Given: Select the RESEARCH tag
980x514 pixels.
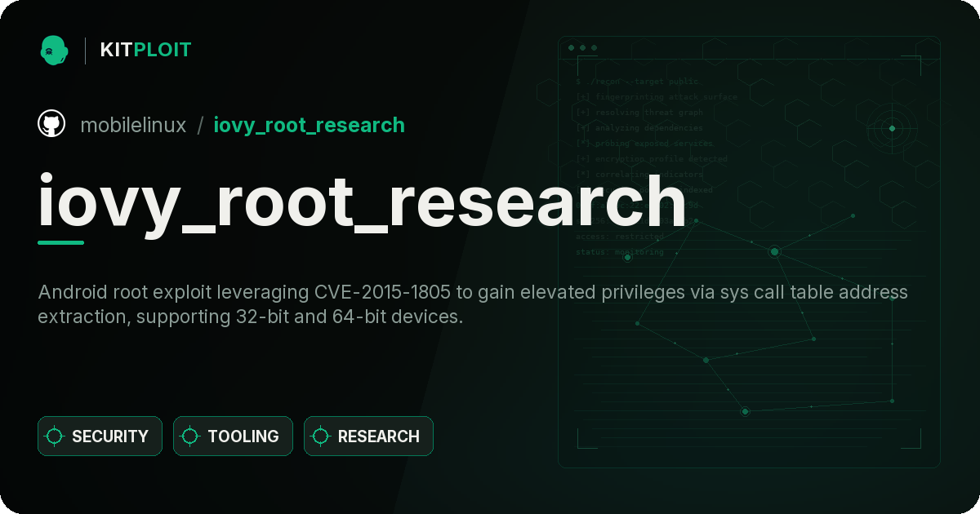Looking at the screenshot, I should (368, 436).
